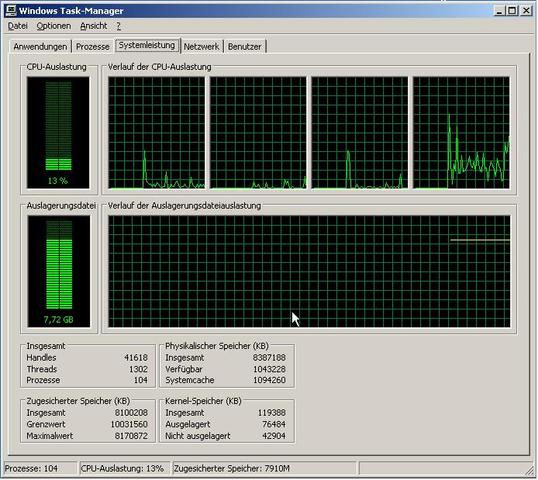Screen dimensions: 538x480
Task: Click the fourth CPU history graph
Action: 461,133
